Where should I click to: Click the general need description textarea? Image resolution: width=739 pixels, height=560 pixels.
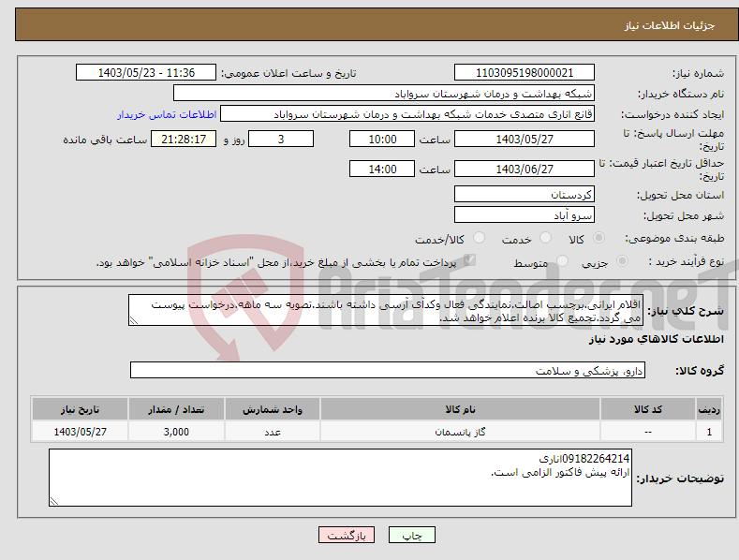click(x=386, y=310)
